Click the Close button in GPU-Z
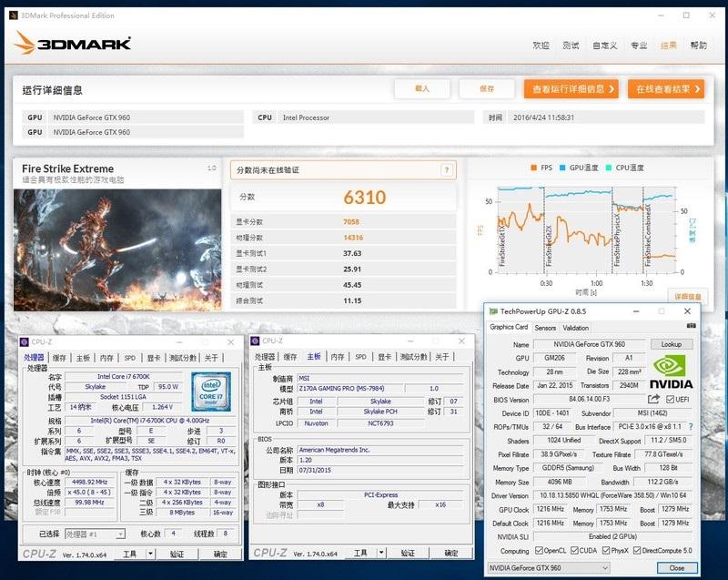 (676, 567)
